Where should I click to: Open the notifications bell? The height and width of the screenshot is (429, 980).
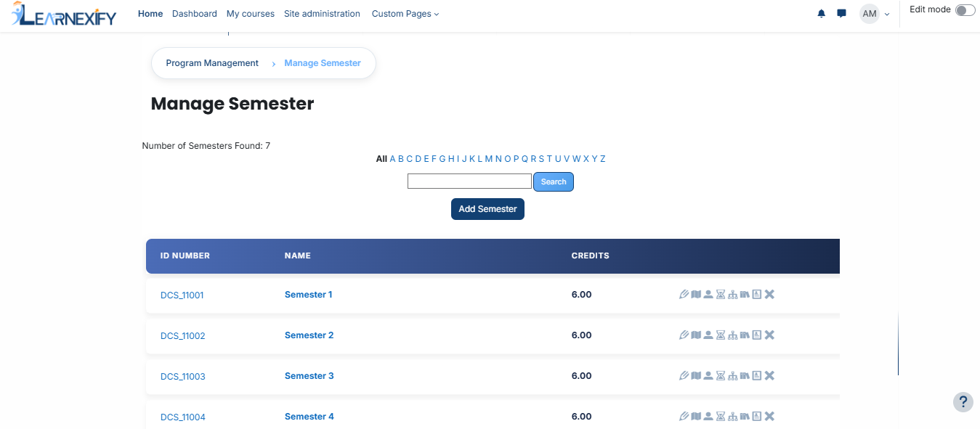click(822, 14)
